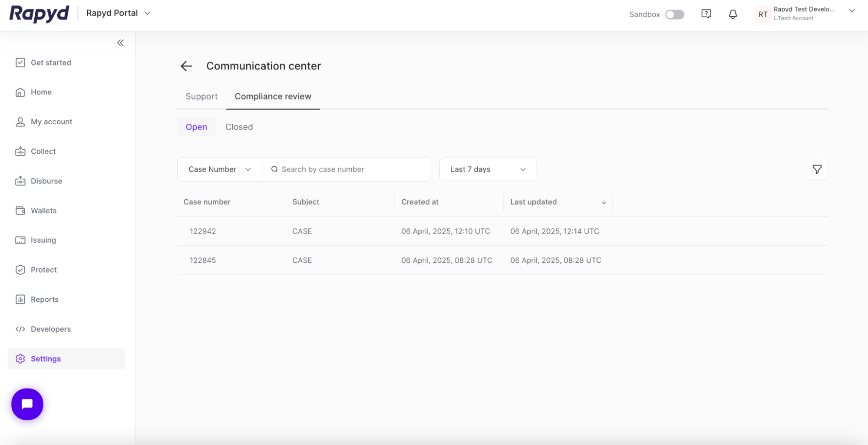Click the Get started checklist icon
Image resolution: width=868 pixels, height=445 pixels.
click(20, 63)
